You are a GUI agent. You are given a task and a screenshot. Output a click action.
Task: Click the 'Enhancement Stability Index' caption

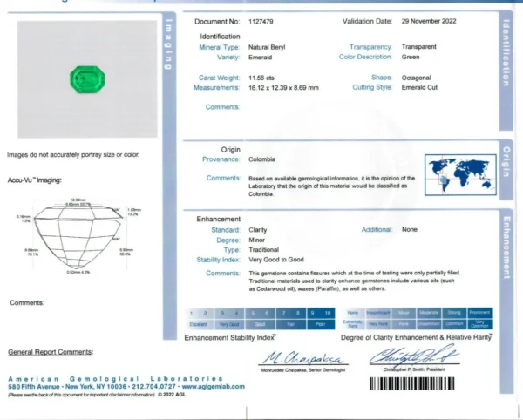point(230,338)
